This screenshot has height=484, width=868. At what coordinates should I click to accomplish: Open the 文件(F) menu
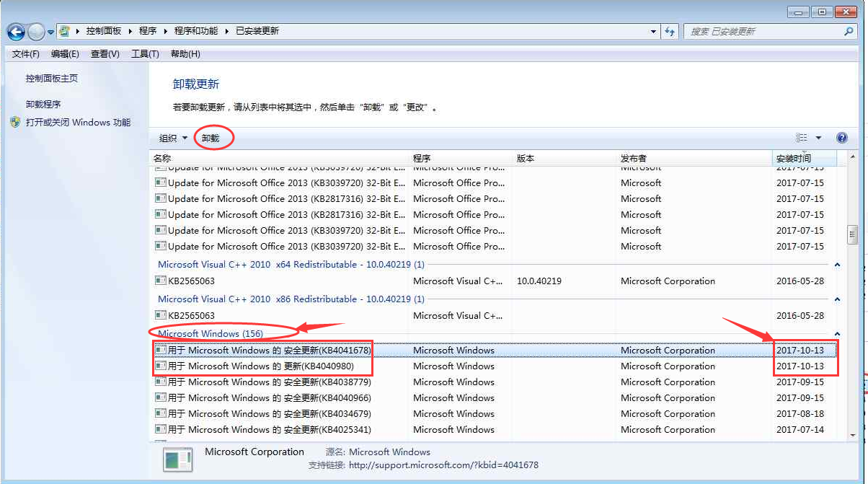[26, 54]
